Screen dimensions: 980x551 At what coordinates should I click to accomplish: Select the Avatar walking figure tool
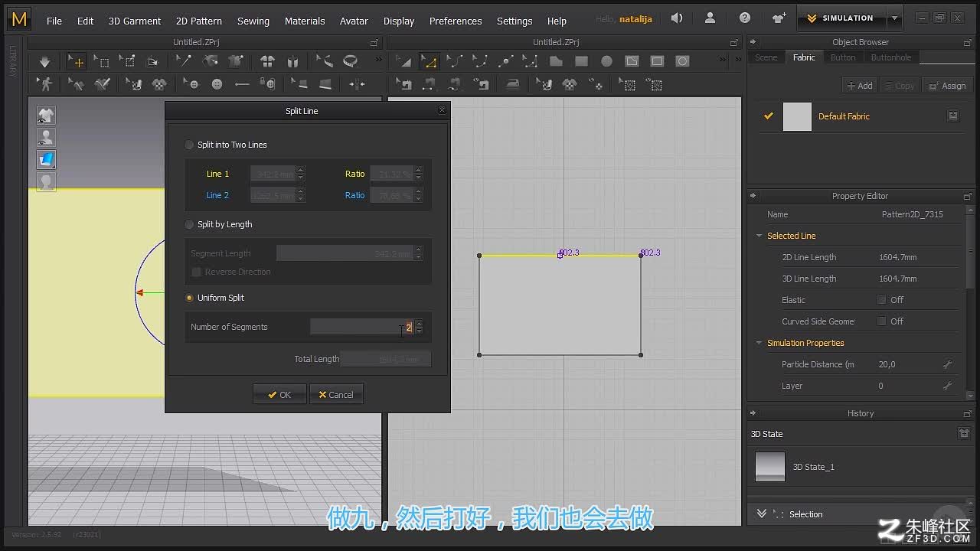pos(45,84)
